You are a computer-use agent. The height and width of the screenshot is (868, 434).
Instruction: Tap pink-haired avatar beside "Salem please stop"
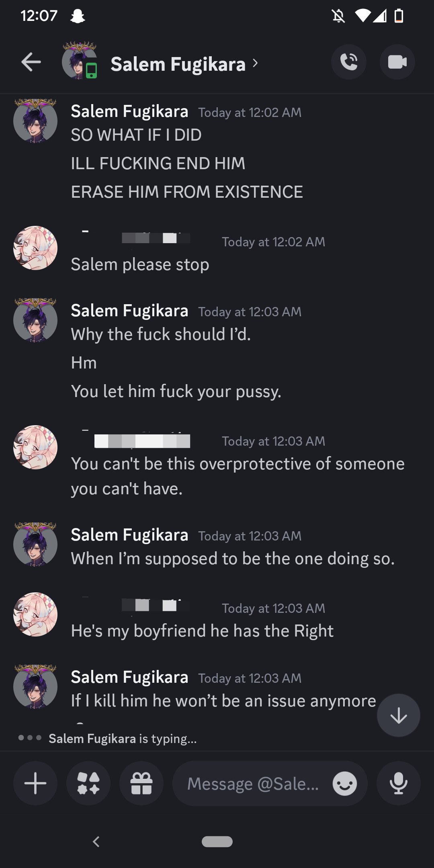coord(35,248)
